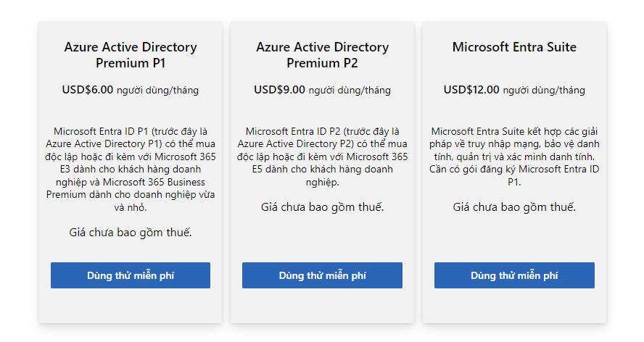Click the USD$12.00 price
Viewport: 644px width, 342px height.
pyautogui.click(x=471, y=90)
